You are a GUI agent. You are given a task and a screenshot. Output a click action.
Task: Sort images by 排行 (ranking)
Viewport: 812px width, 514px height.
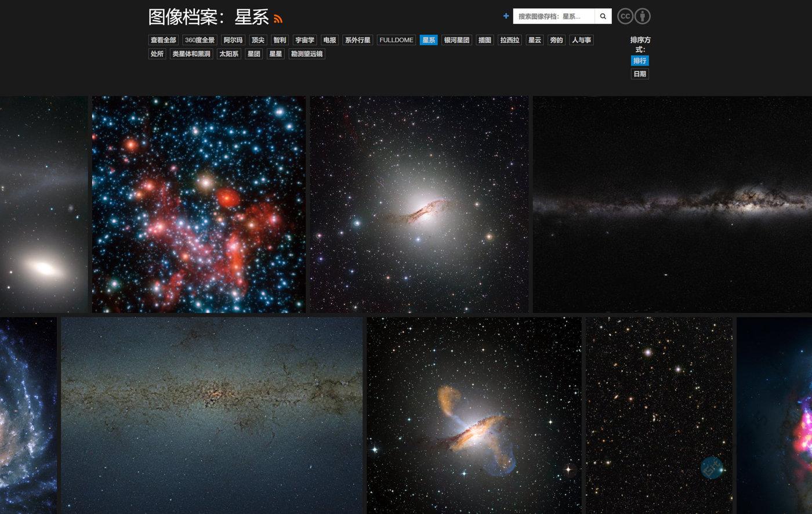639,61
